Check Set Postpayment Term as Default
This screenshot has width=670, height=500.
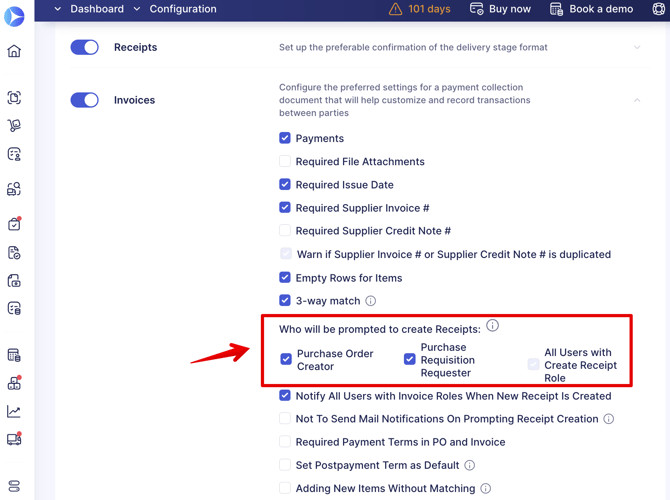[x=285, y=465]
